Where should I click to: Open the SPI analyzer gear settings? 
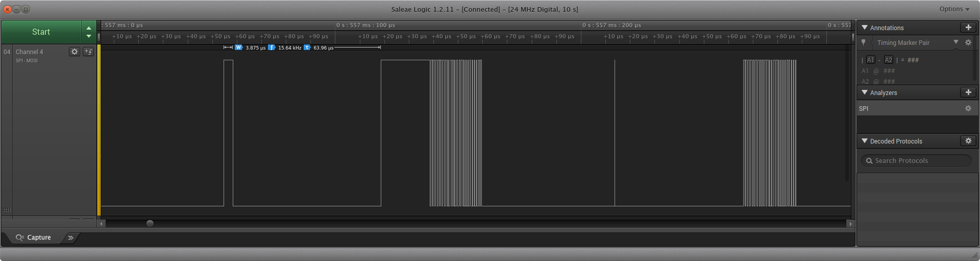[x=968, y=108]
